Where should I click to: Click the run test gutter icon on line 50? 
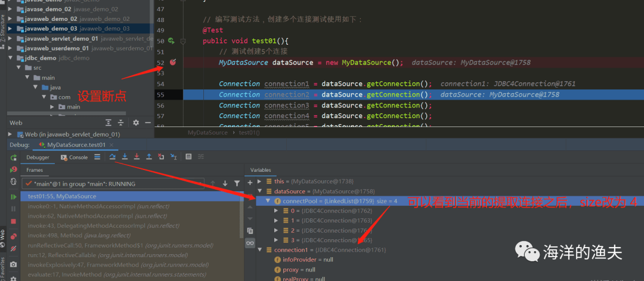171,41
